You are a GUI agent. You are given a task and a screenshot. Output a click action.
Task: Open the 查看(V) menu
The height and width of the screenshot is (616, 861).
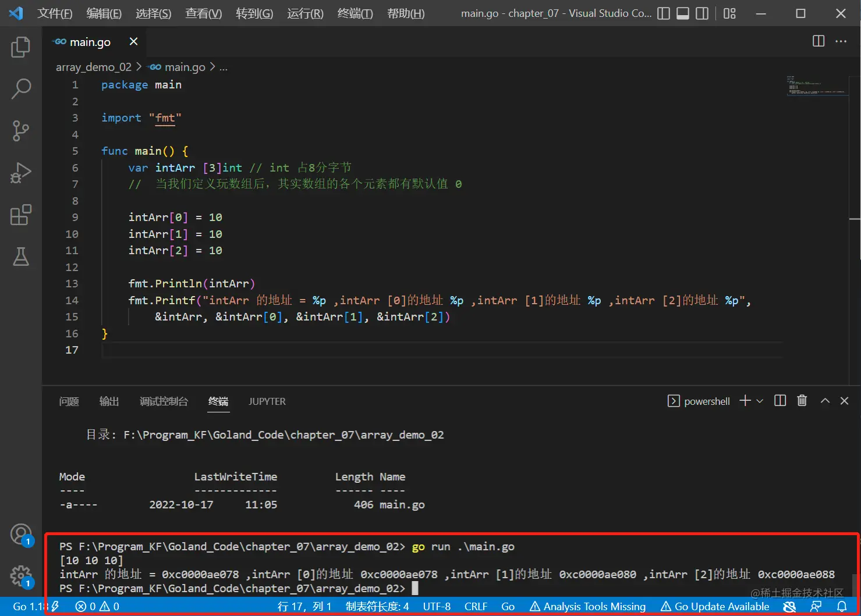[x=203, y=13]
